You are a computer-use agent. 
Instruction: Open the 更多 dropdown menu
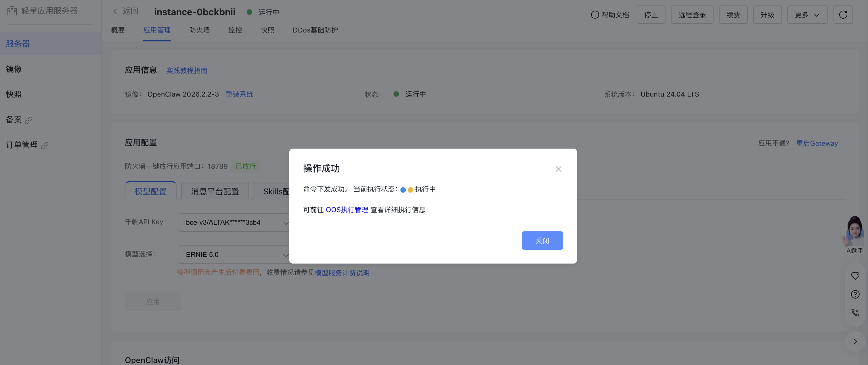coord(807,15)
